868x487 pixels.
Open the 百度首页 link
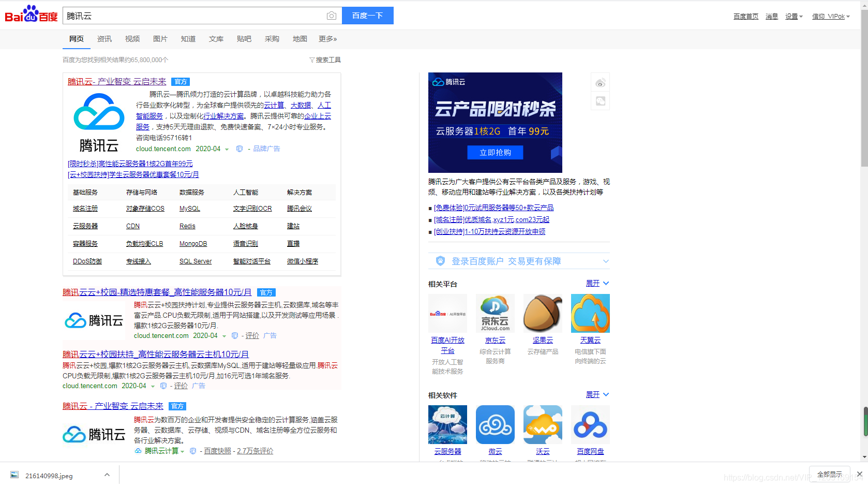coord(746,17)
